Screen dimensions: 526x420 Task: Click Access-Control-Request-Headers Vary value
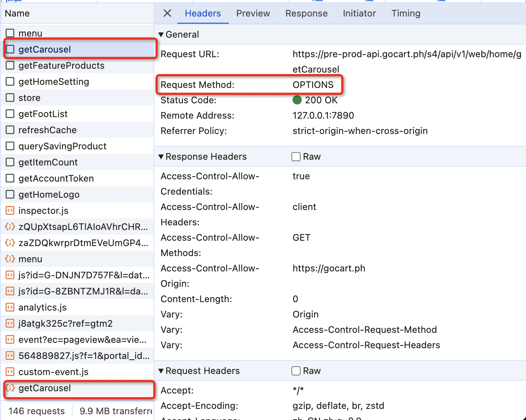pyautogui.click(x=366, y=345)
